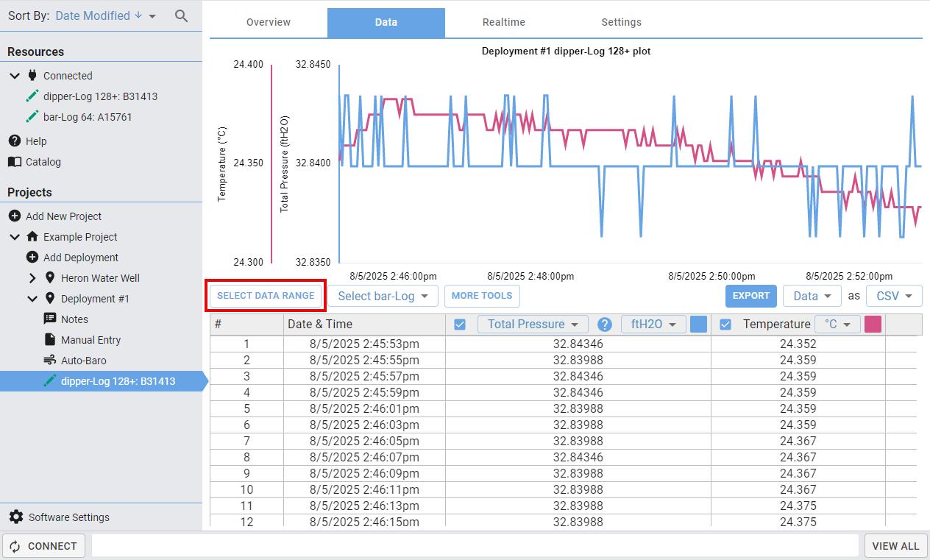The height and width of the screenshot is (560, 930).
Task: Click pressure value 32.83988 in row 2
Action: pyautogui.click(x=578, y=360)
